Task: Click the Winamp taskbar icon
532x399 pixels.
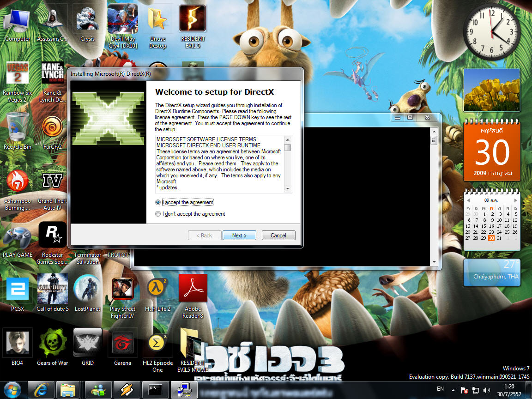Action: [127, 390]
